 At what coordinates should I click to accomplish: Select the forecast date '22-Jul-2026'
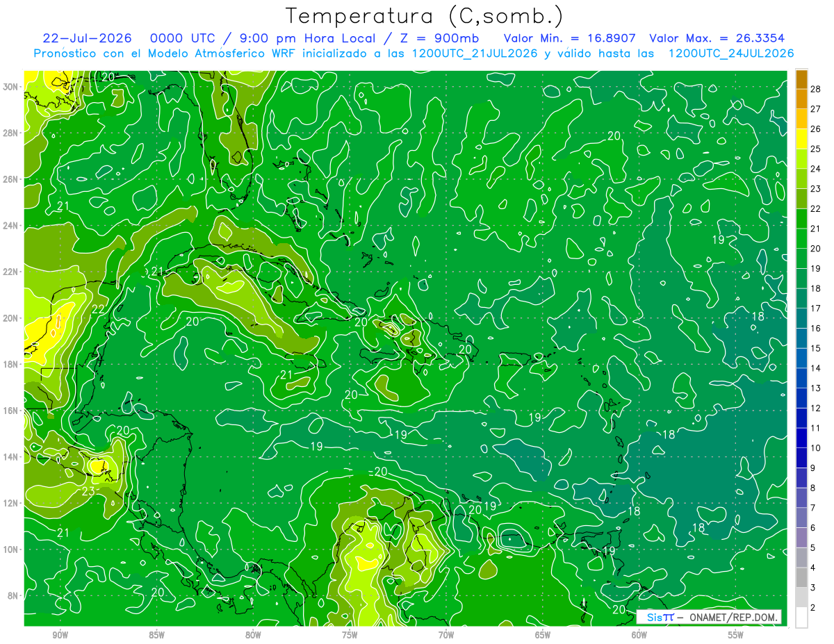pos(88,38)
